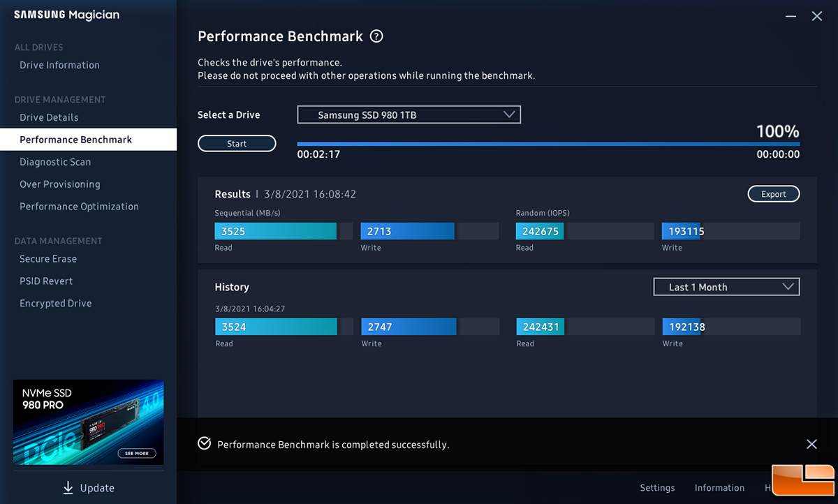Dismiss the benchmark completed notification
This screenshot has width=838, height=504.
pos(811,444)
